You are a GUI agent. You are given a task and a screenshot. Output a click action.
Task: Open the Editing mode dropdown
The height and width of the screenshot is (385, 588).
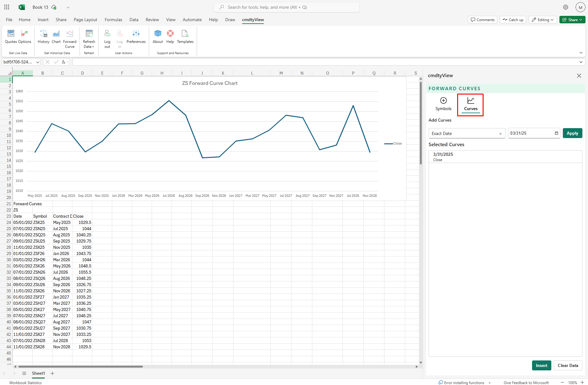(x=542, y=20)
